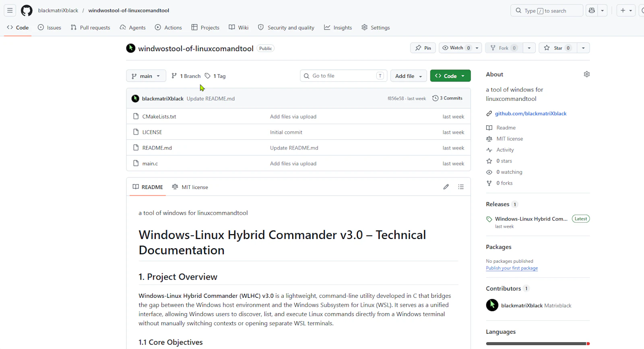
Task: Switch to the Code tab
Action: point(18,27)
